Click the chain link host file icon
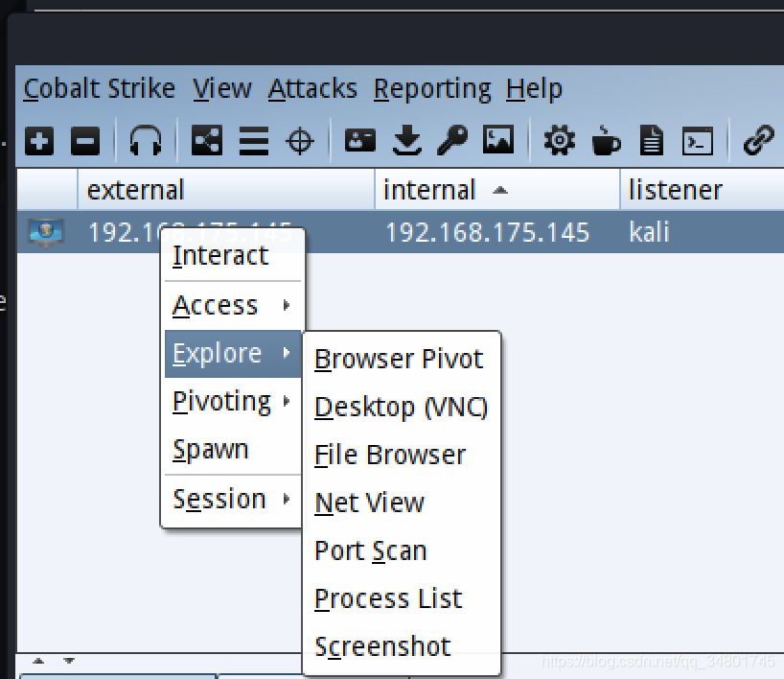The image size is (784, 679). pyautogui.click(x=759, y=140)
